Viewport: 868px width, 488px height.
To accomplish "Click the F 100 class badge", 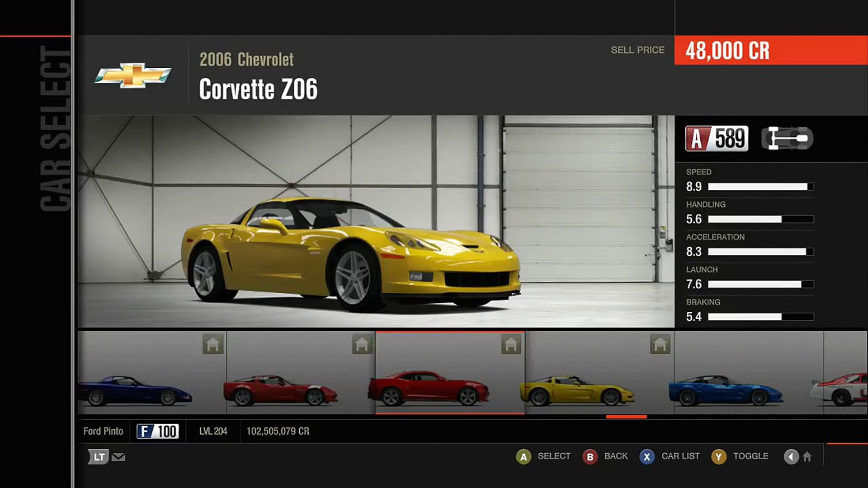I will (158, 431).
